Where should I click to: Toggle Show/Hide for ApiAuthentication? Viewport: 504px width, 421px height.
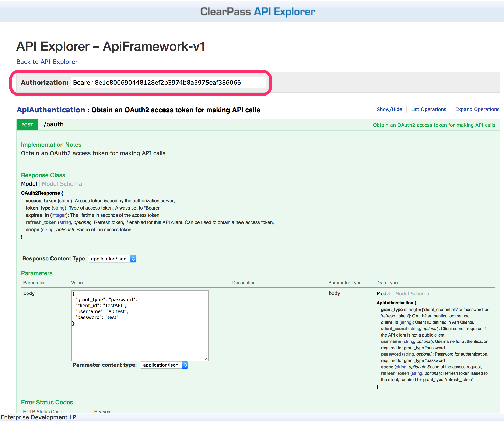coord(389,109)
